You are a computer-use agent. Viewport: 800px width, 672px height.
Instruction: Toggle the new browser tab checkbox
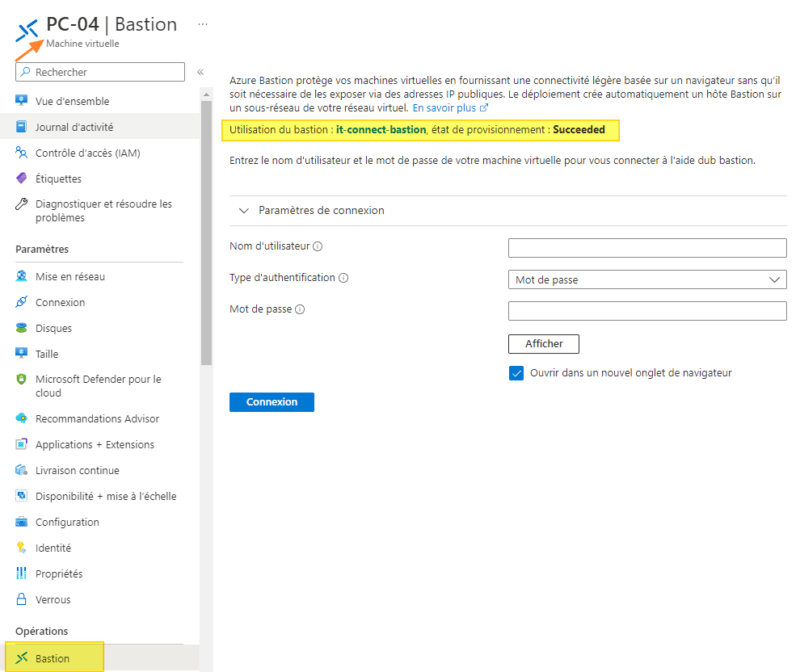click(x=516, y=373)
